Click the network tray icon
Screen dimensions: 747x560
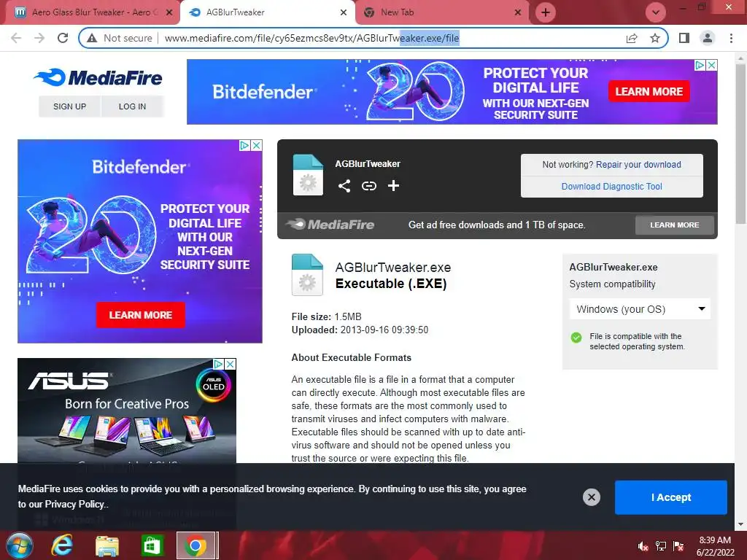point(661,546)
